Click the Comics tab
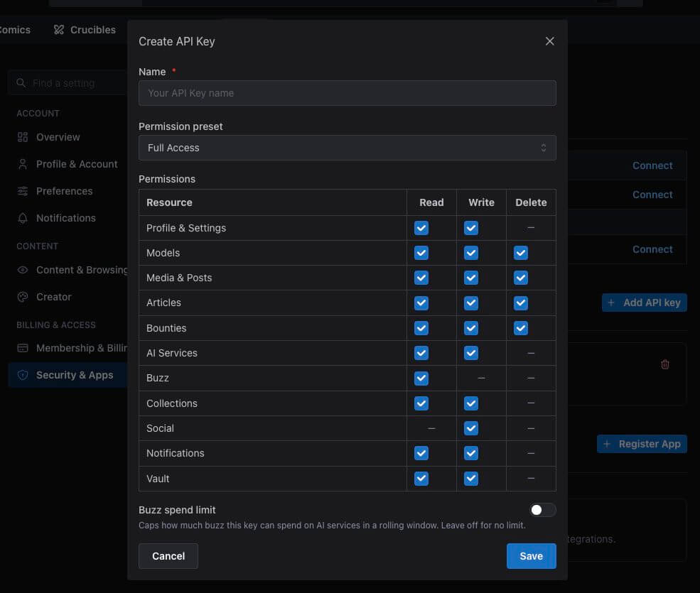The height and width of the screenshot is (593, 700). tap(15, 30)
